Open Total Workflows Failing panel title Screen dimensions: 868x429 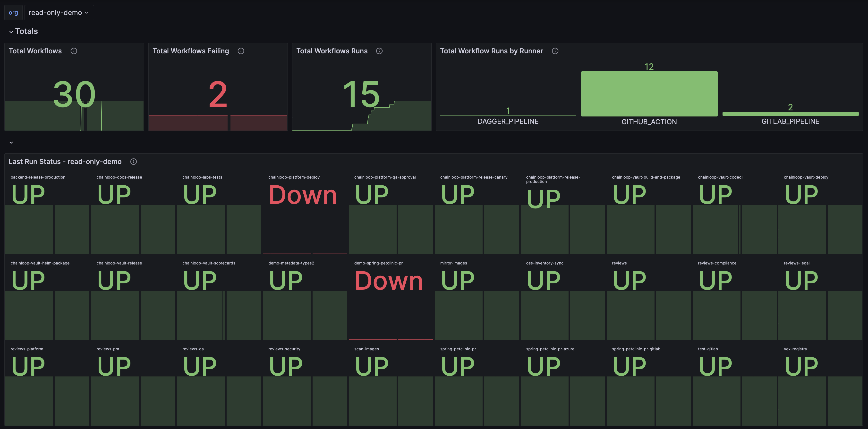click(191, 51)
